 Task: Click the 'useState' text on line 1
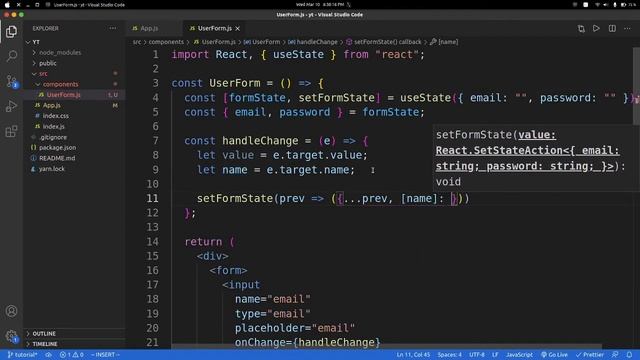(x=298, y=54)
